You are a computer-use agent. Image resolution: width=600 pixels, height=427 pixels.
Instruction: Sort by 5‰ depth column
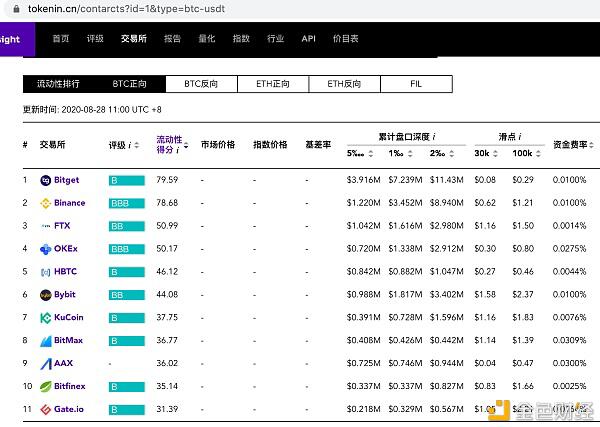pos(370,153)
